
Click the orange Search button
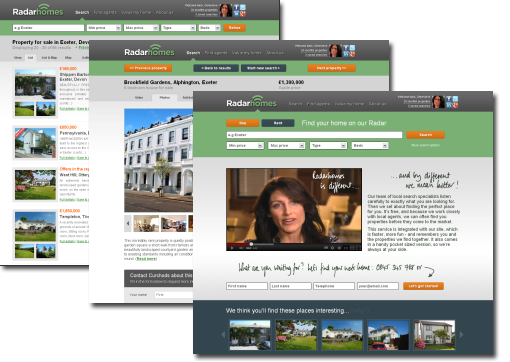click(x=425, y=135)
